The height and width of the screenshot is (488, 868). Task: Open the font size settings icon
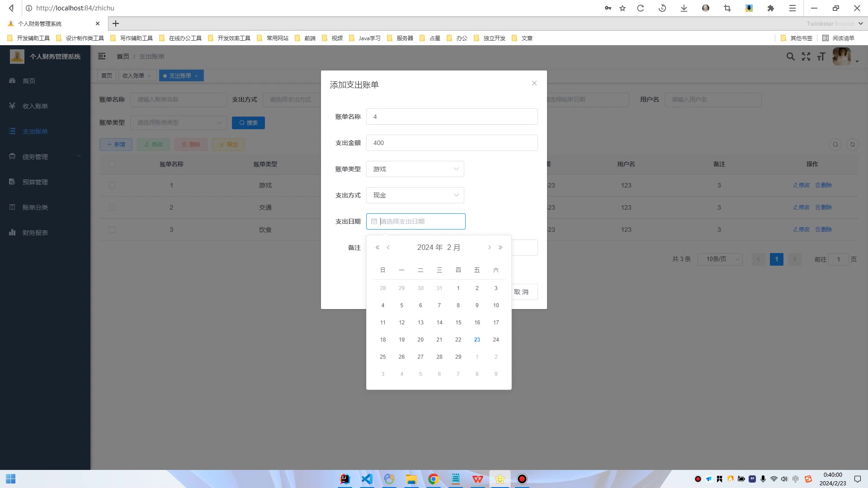pyautogui.click(x=821, y=56)
